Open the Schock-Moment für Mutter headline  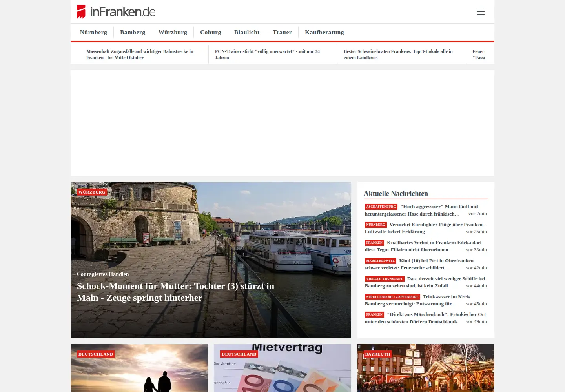click(x=175, y=292)
